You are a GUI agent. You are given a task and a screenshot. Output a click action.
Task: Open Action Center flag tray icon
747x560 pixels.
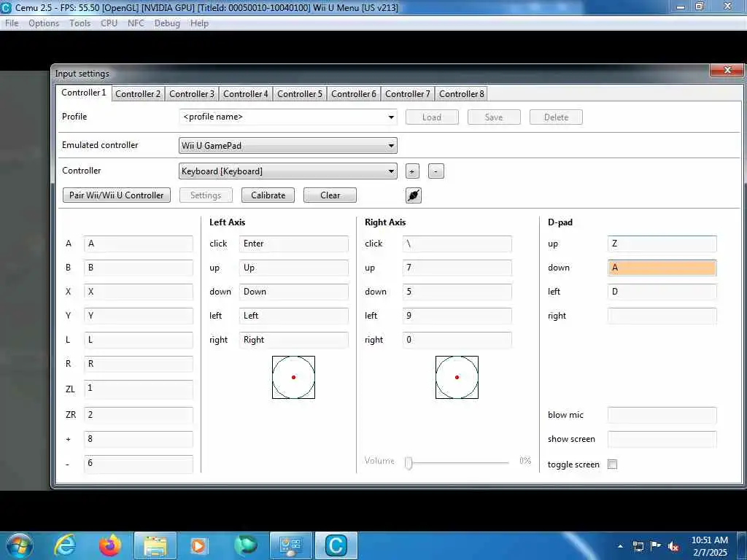coord(656,546)
